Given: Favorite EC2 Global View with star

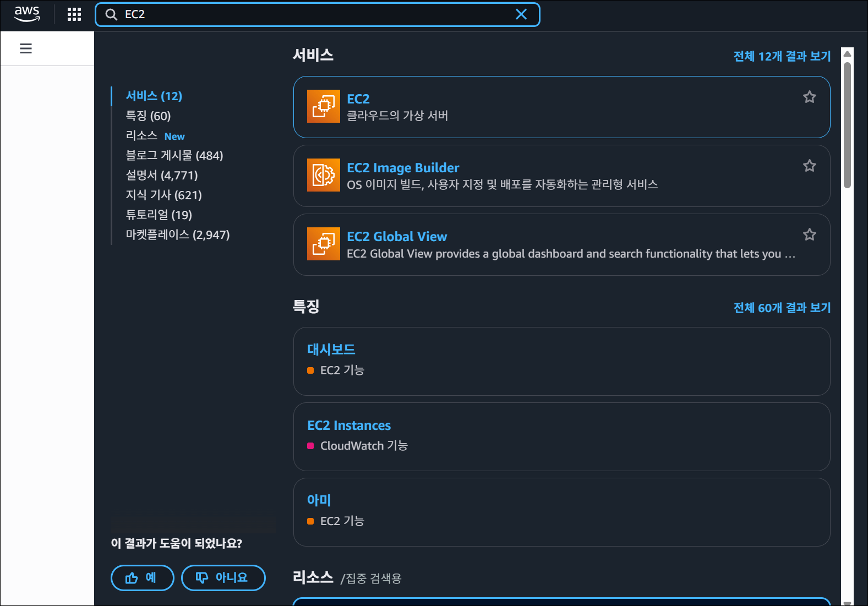Looking at the screenshot, I should pos(809,234).
